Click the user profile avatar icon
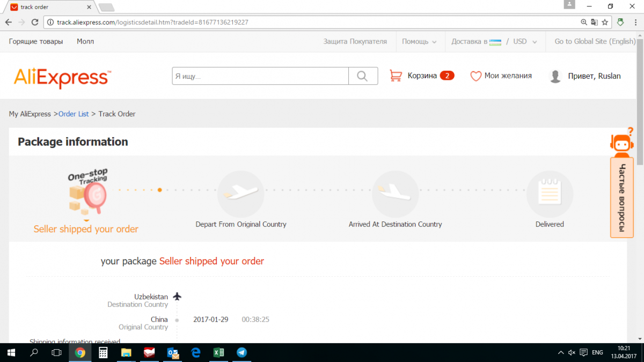The image size is (644, 362). (x=555, y=76)
